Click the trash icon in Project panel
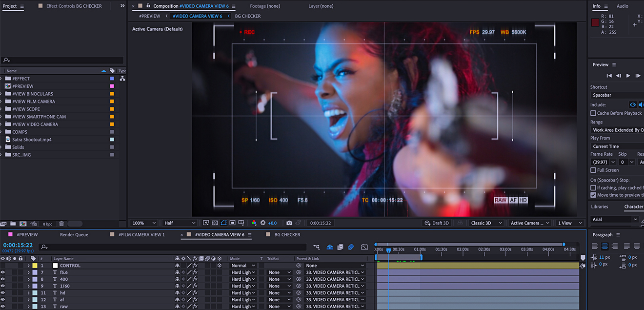 [x=61, y=224]
